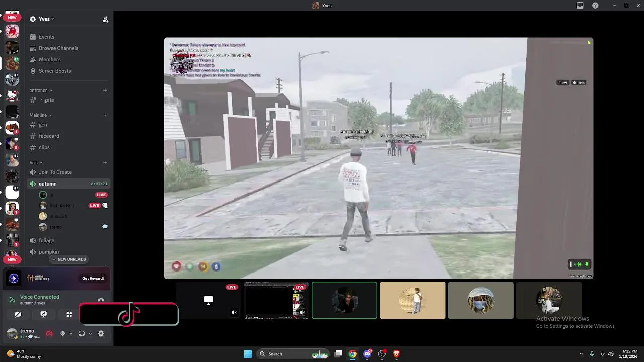Click the Voice Connected status text
Image resolution: width=644 pixels, height=362 pixels.
[40, 297]
